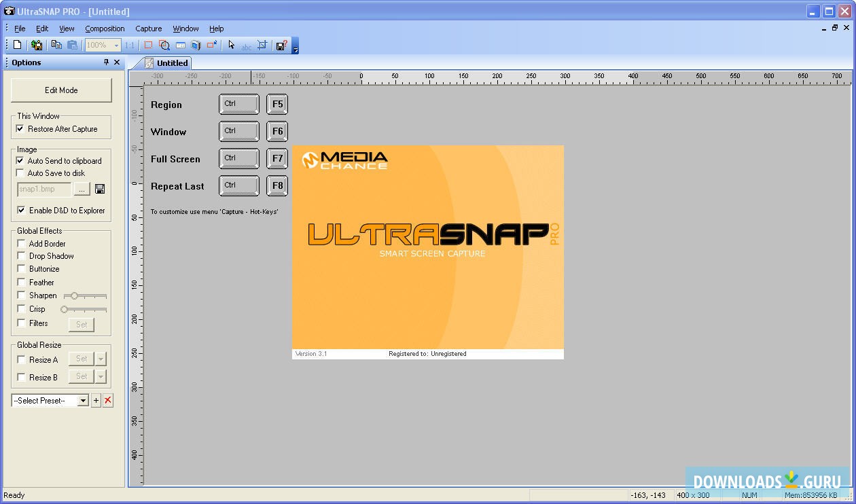Expand the zoom percentage combo box
Viewport: 856px width, 504px height.
click(x=116, y=45)
